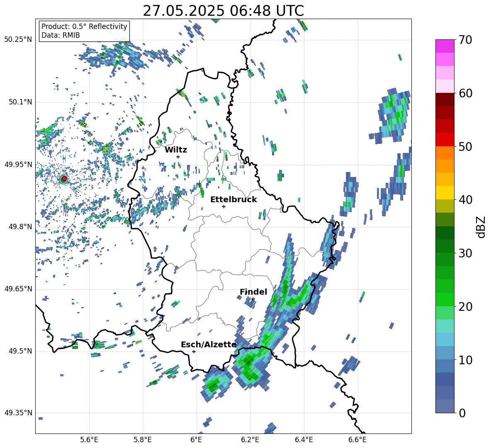Click the 49.65°N latitude label
This screenshot has width=491, height=448.
click(18, 289)
